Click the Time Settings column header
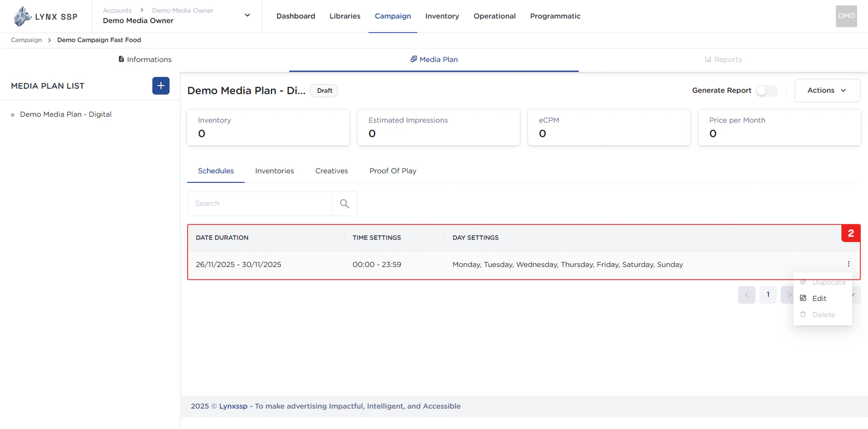Viewport: 868px width, 429px height. click(377, 238)
